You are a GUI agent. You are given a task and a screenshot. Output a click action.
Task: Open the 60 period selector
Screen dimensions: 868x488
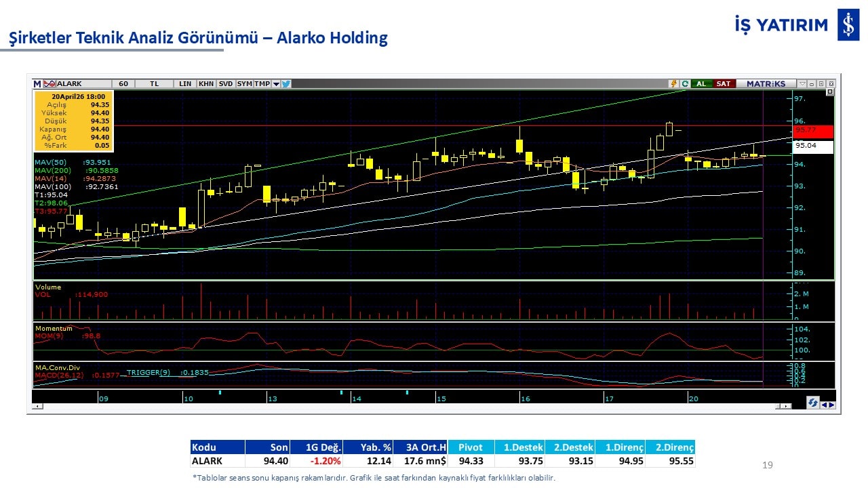coord(123,84)
